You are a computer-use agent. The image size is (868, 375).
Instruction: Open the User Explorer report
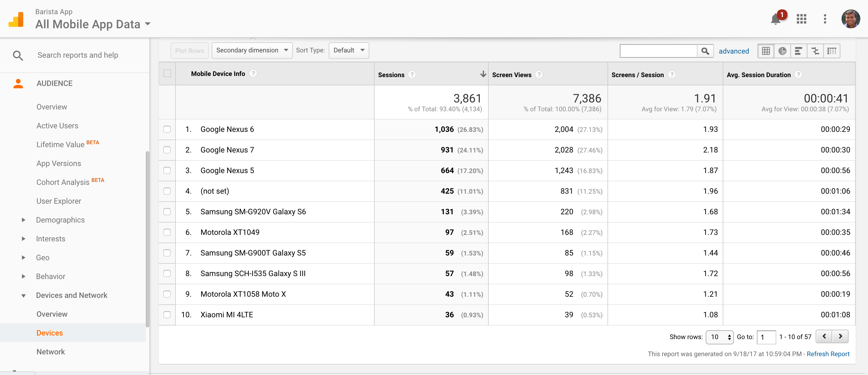(x=59, y=201)
